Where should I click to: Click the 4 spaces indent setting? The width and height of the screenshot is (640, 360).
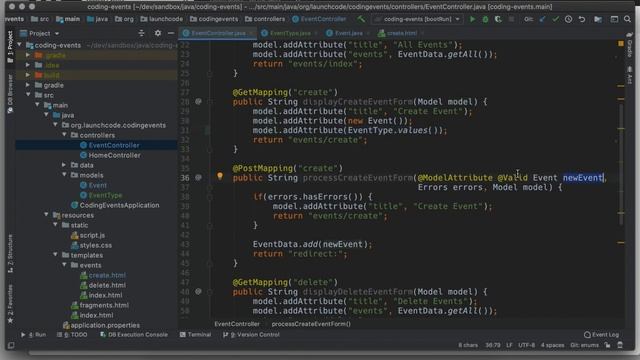coord(552,345)
